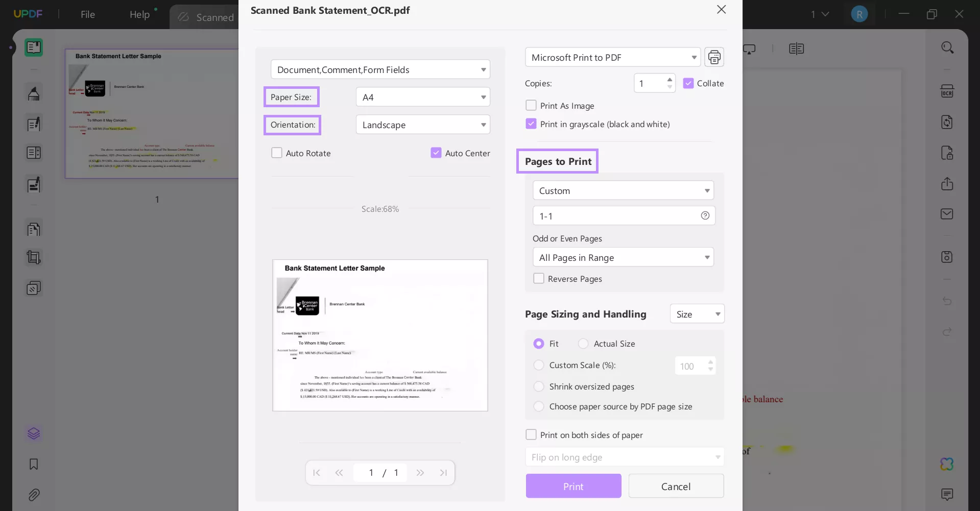Open the A4 paper size dropdown

click(423, 97)
